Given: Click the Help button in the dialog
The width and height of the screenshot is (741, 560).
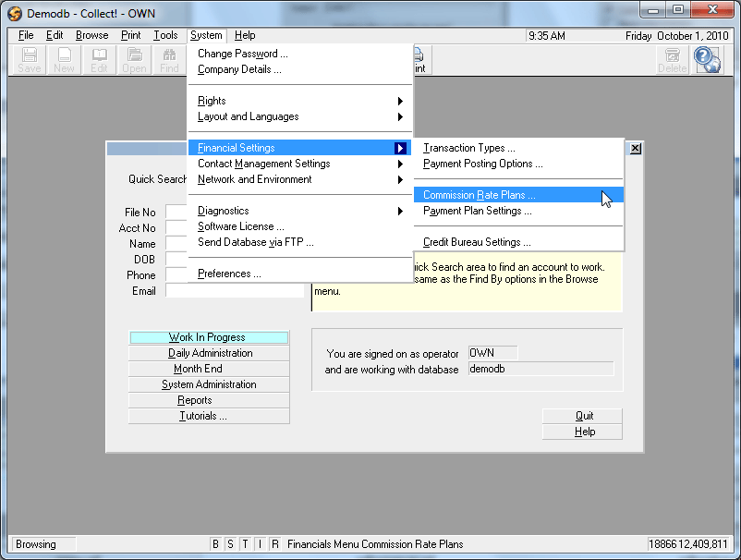Looking at the screenshot, I should coord(582,432).
